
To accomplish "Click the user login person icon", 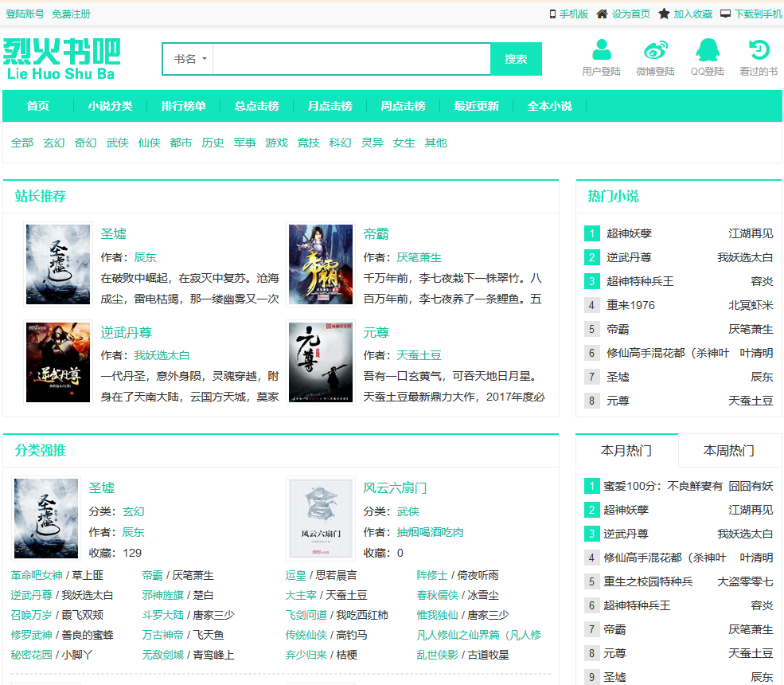I will (x=601, y=50).
